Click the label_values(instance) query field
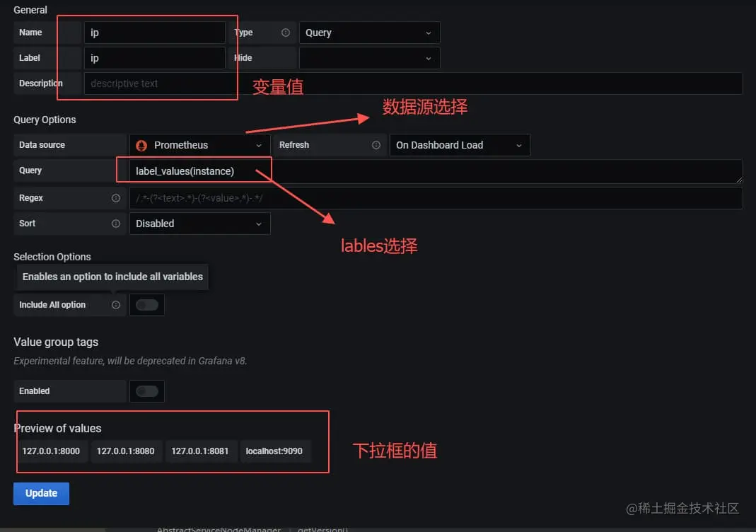This screenshot has height=532, width=756. tap(436, 171)
